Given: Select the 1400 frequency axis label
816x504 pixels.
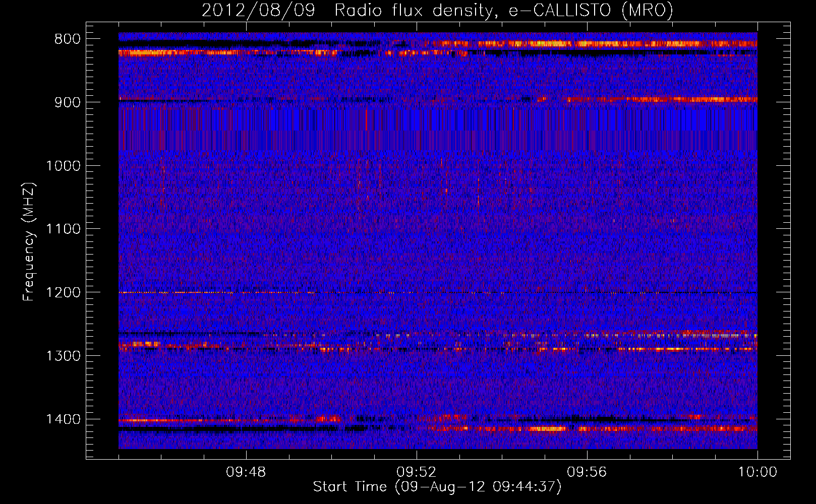Looking at the screenshot, I should tap(64, 419).
